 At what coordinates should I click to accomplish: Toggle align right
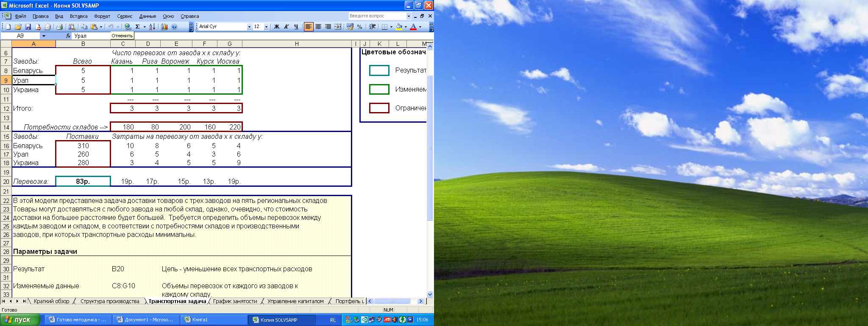[x=328, y=27]
